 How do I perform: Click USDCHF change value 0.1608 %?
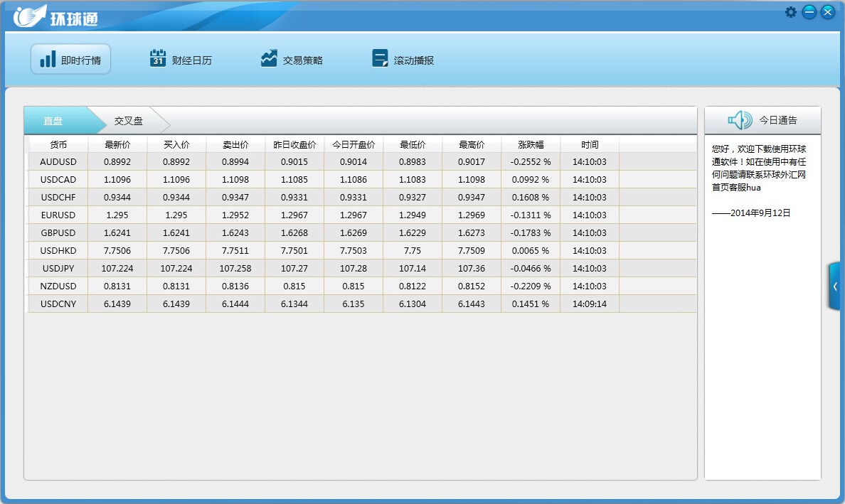[x=531, y=197]
